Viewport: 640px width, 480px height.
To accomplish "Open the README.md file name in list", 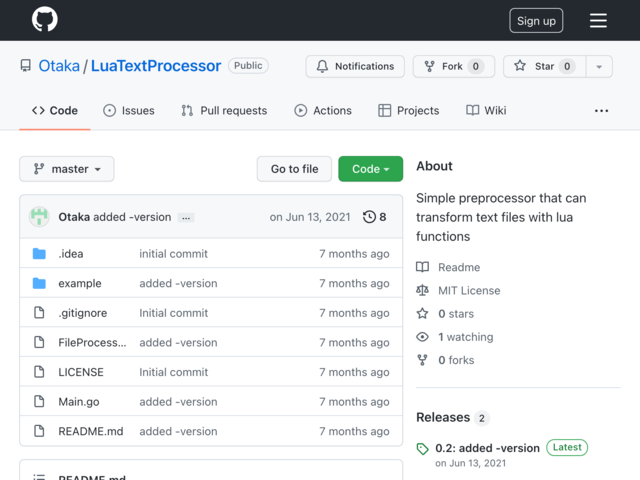I will point(91,431).
